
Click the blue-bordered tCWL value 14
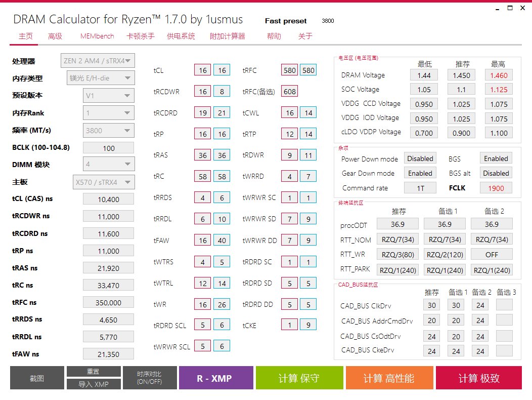[308, 112]
